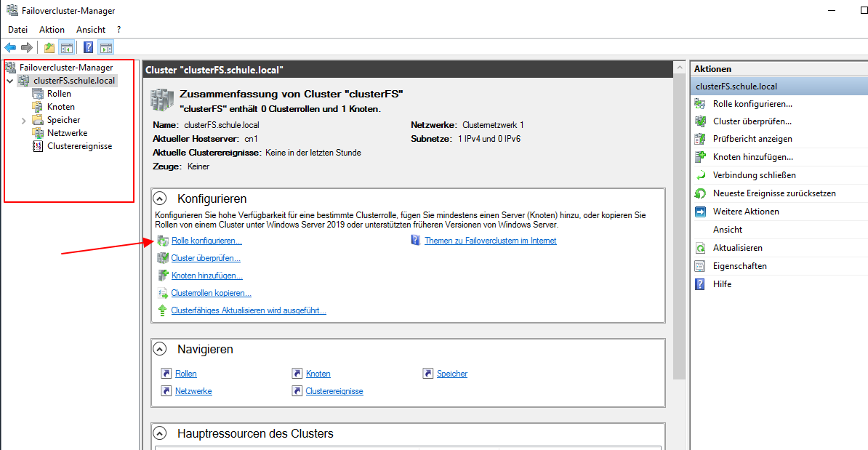Open the Datei menu
The height and width of the screenshot is (450, 868).
(17, 29)
